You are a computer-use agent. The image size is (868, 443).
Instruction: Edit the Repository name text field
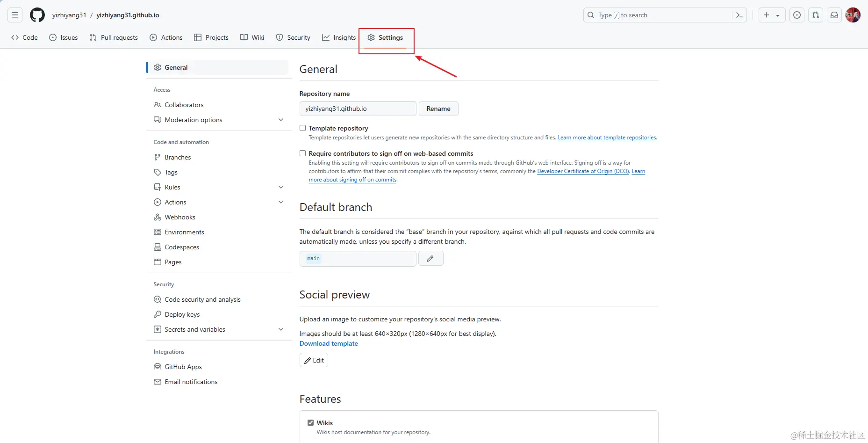tap(358, 109)
